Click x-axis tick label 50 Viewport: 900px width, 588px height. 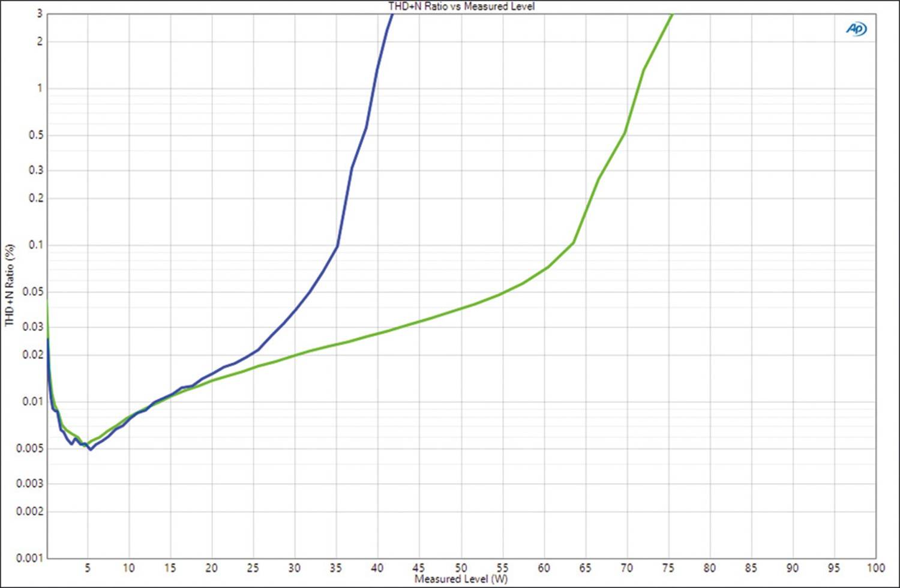click(461, 568)
